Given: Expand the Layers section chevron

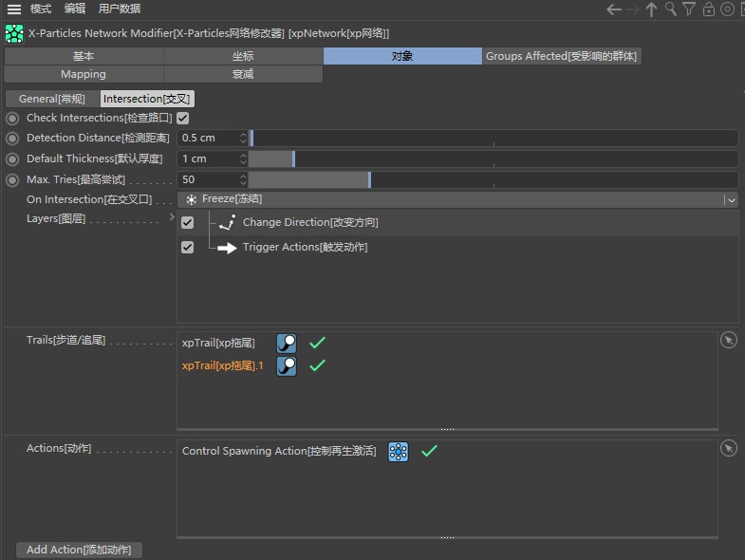Looking at the screenshot, I should click(x=172, y=217).
